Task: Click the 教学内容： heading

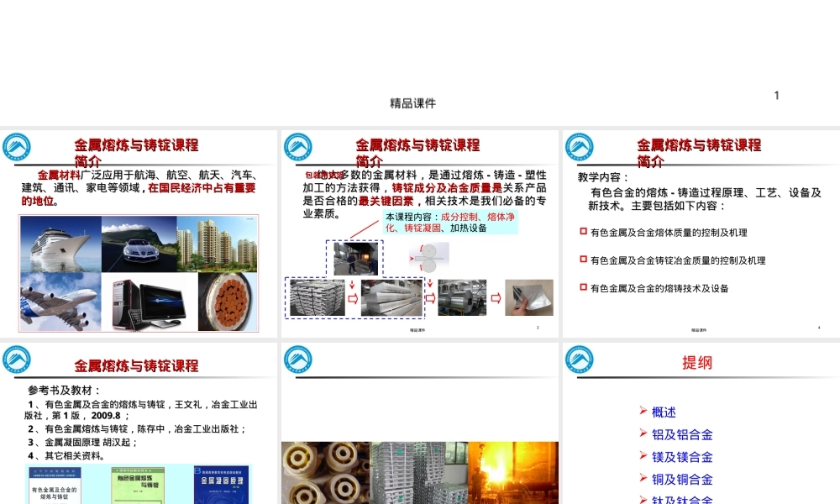Action: click(x=602, y=177)
